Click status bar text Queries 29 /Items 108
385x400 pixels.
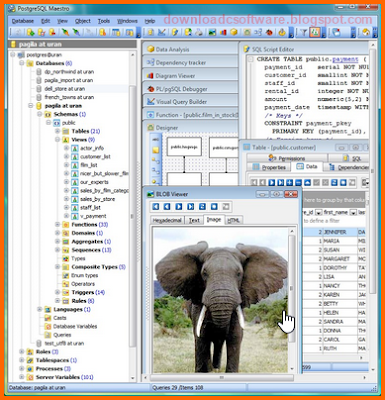(x=177, y=388)
